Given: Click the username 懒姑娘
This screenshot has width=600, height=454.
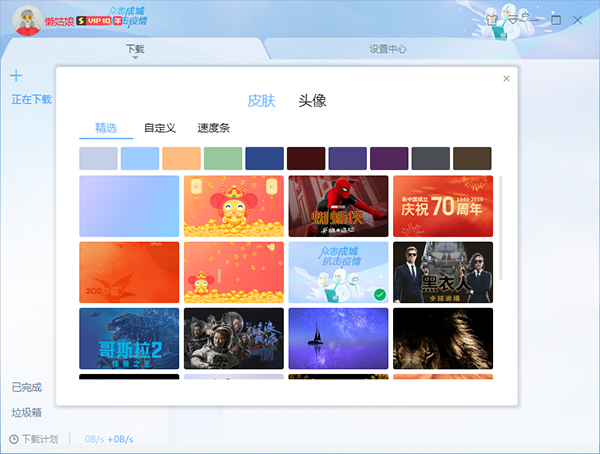Looking at the screenshot, I should pyautogui.click(x=59, y=21).
